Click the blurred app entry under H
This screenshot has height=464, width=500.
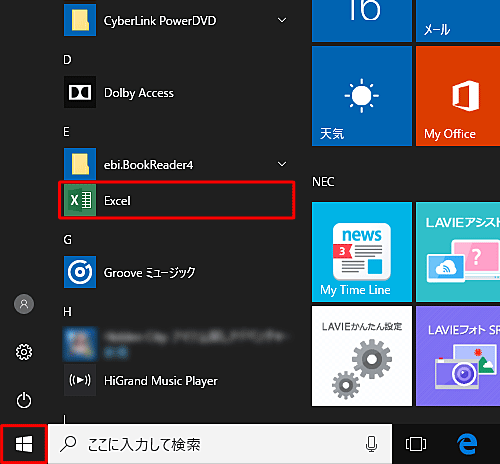coord(176,344)
